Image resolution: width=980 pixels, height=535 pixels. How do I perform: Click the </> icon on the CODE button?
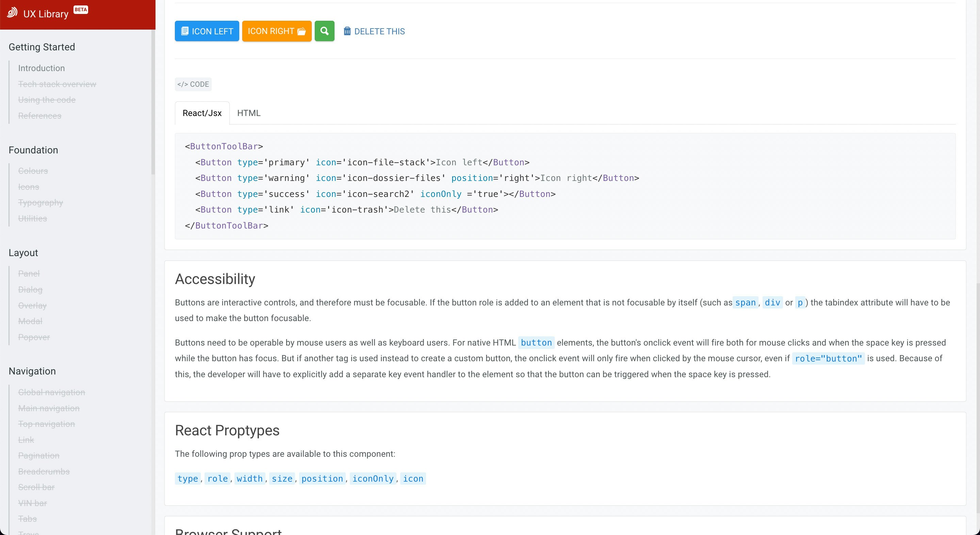click(183, 84)
